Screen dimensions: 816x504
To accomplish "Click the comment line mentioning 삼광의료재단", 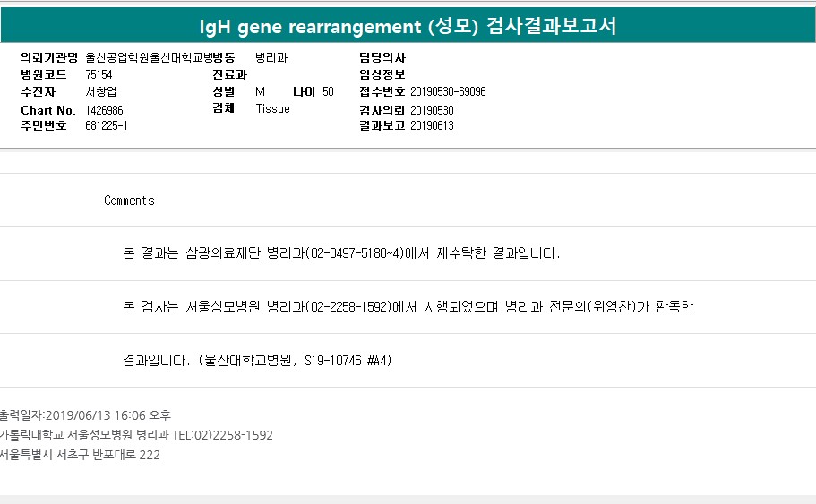I will 340,253.
